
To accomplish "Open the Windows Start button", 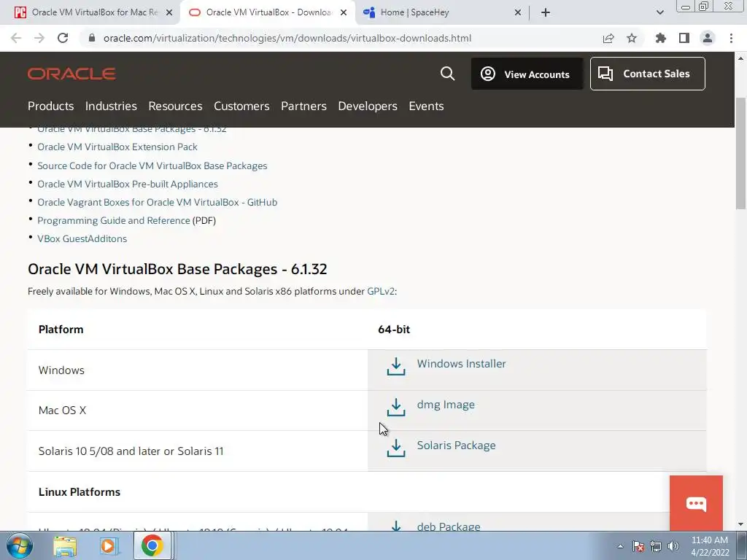I will [x=19, y=545].
